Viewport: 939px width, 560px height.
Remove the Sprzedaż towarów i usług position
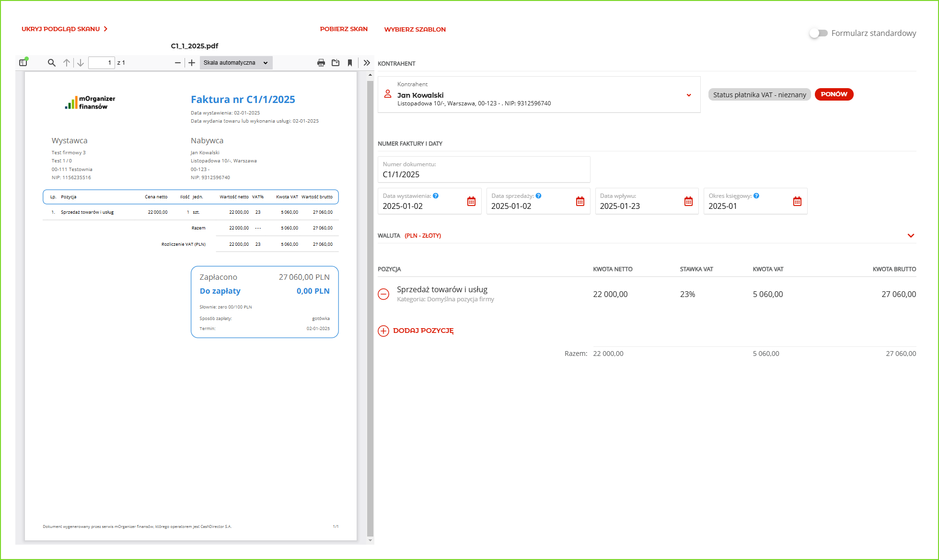(x=383, y=294)
